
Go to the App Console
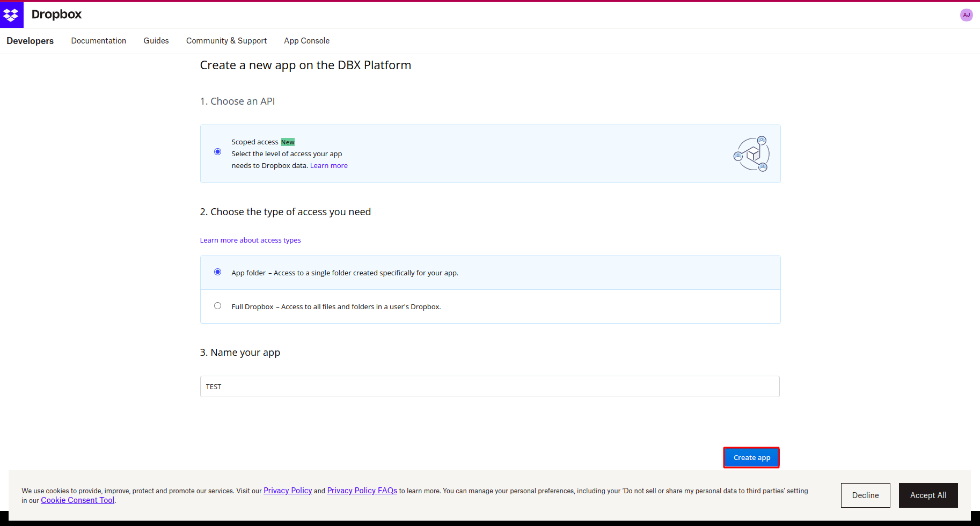point(307,41)
